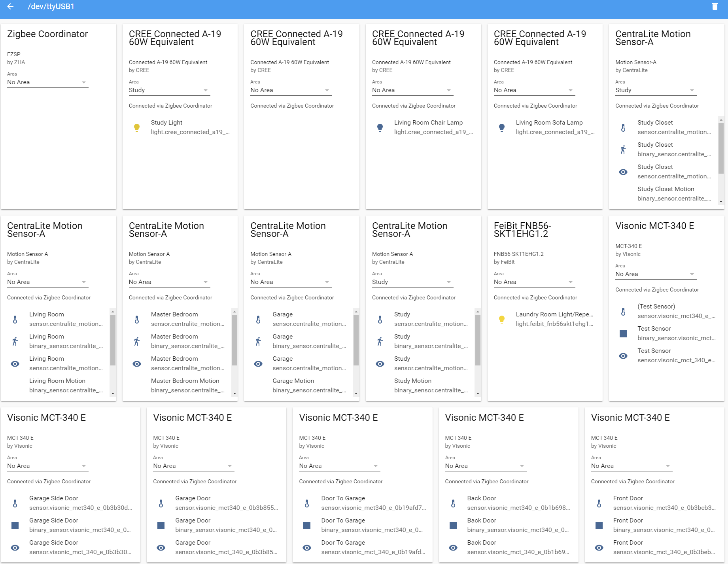Click Master Bedroom eye icon
Viewport: 728px width, 564px height.
(x=137, y=363)
